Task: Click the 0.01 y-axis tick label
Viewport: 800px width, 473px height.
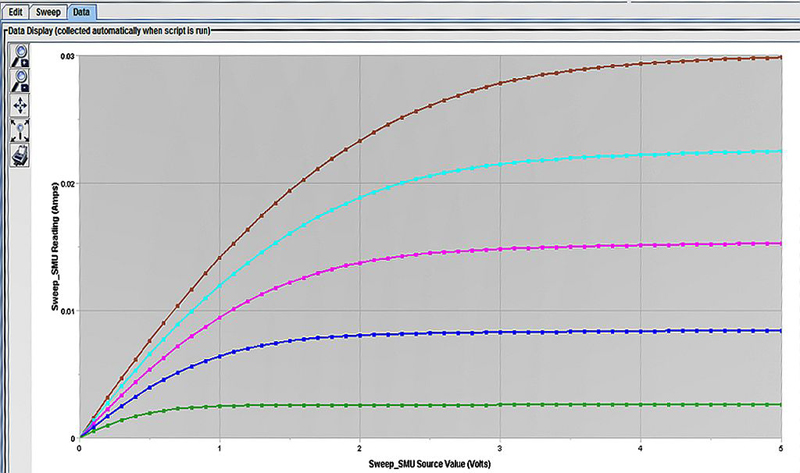Action: coord(67,311)
